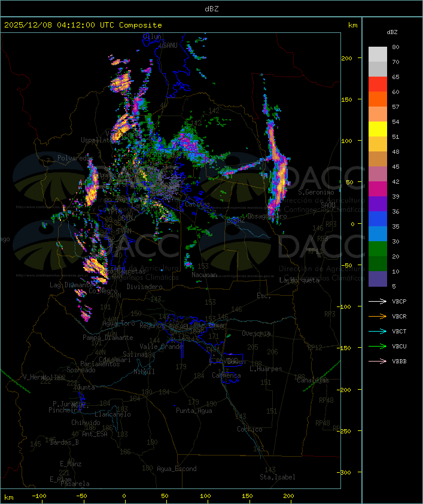Click the Parlamentos map label
The height and width of the screenshot is (504, 423).
pyautogui.click(x=100, y=364)
